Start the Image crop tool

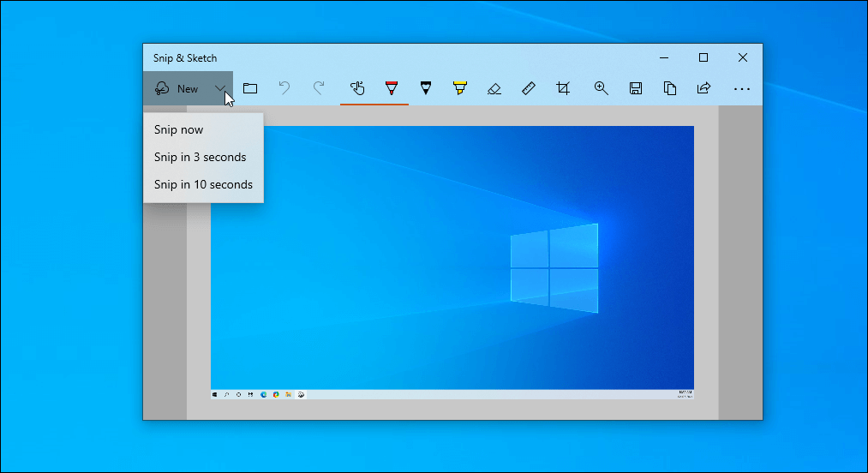point(563,88)
